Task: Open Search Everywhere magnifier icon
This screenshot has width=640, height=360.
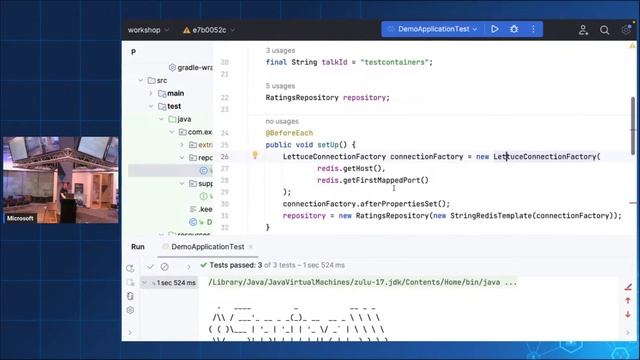Action: [604, 30]
